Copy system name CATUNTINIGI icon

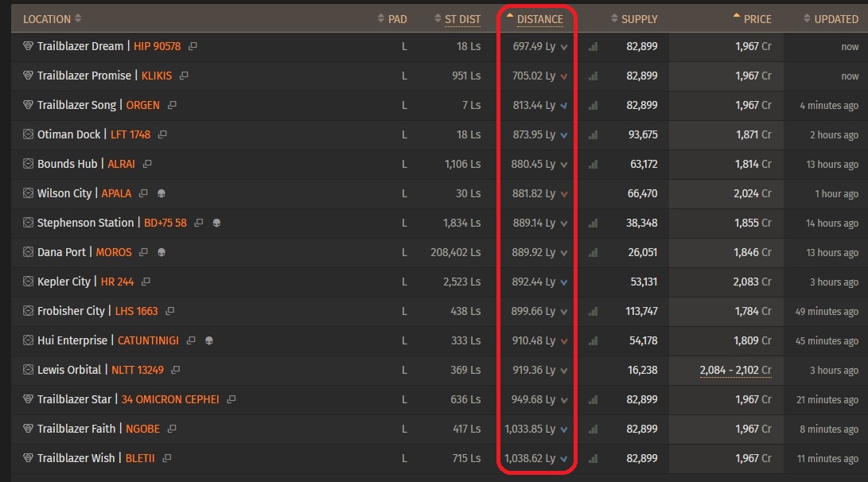coord(191,340)
